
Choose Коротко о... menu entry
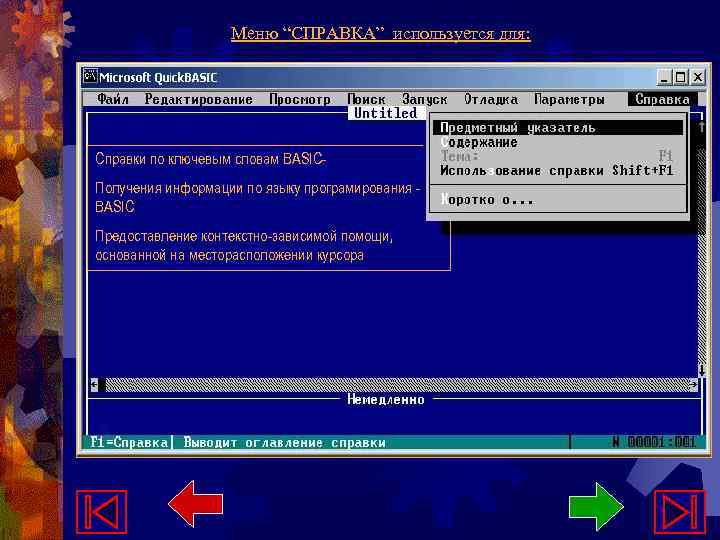point(557,200)
